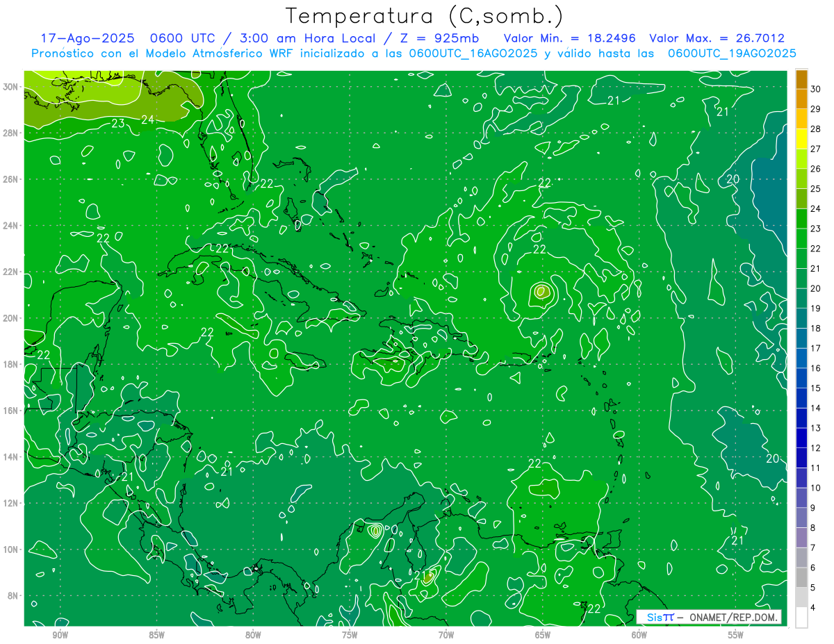The image size is (834, 644).
Task: Click the "Temperatura (C,somb.)" title
Action: [424, 17]
